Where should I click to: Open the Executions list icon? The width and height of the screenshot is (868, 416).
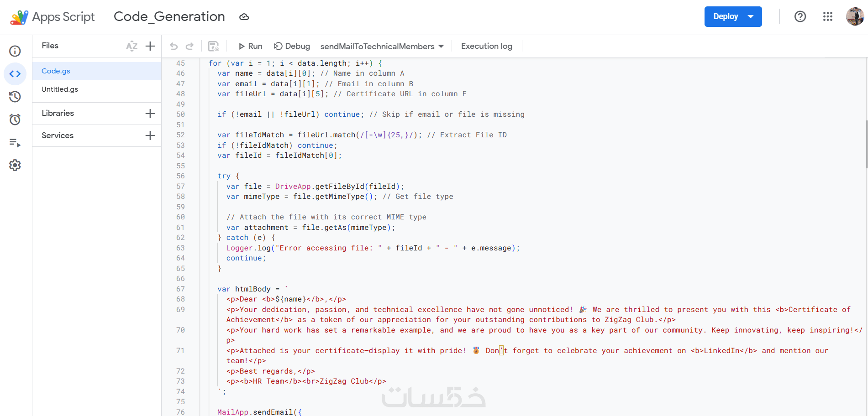click(15, 143)
